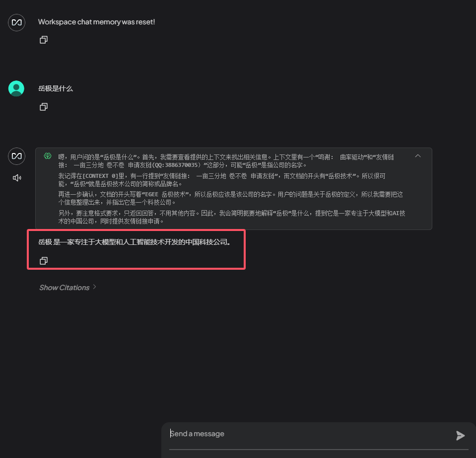Expand Show Citations
Image resolution: width=476 pixels, height=458 pixels.
pyautogui.click(x=68, y=287)
